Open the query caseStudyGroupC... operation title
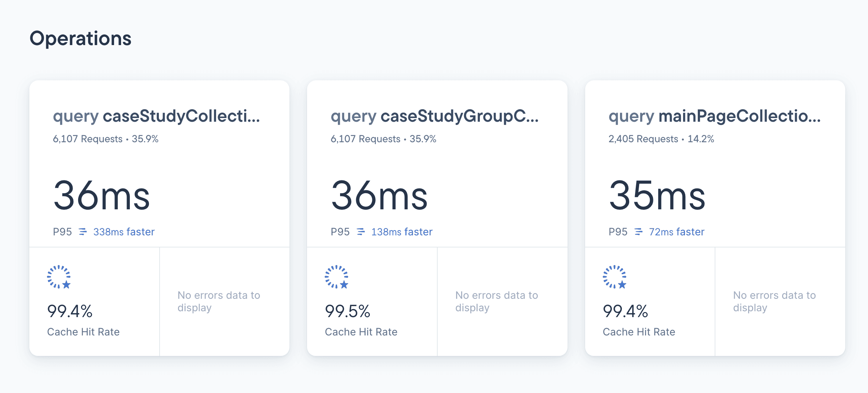The height and width of the screenshot is (393, 868). click(x=434, y=116)
